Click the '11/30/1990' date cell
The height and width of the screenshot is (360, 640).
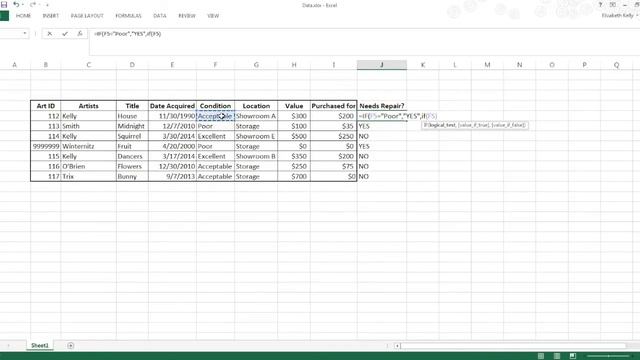[172, 116]
